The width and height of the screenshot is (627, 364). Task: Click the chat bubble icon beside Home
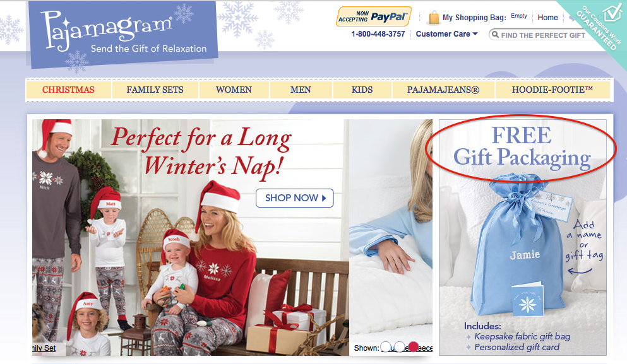(572, 17)
